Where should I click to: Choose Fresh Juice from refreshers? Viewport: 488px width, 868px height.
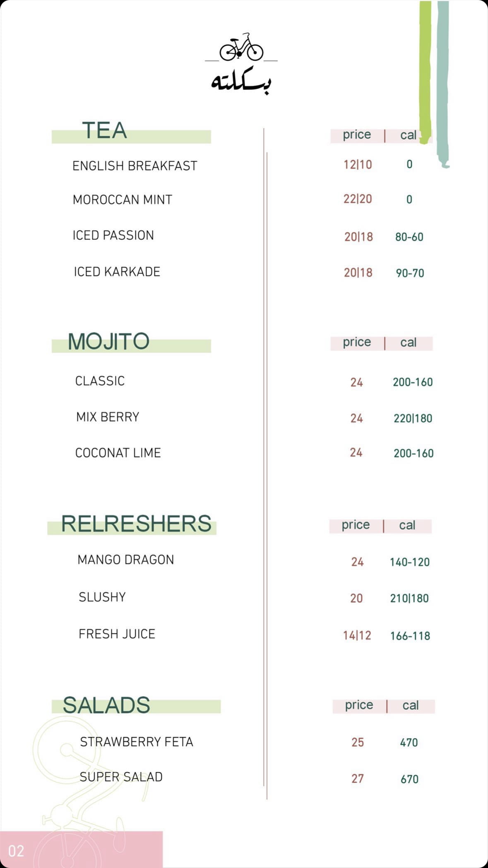117,634
